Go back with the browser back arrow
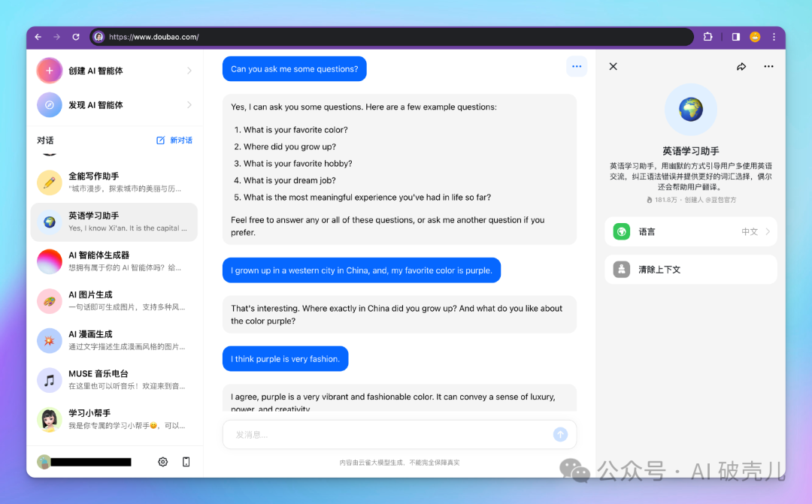 pyautogui.click(x=38, y=37)
